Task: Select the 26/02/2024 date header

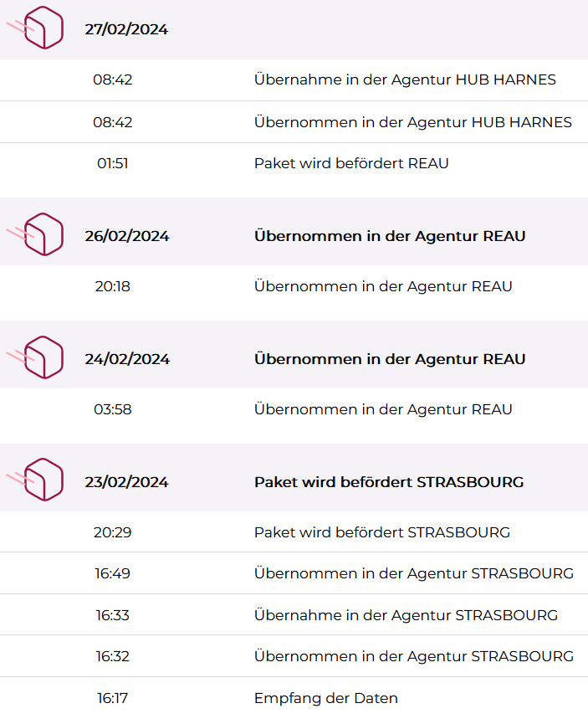Action: (127, 236)
